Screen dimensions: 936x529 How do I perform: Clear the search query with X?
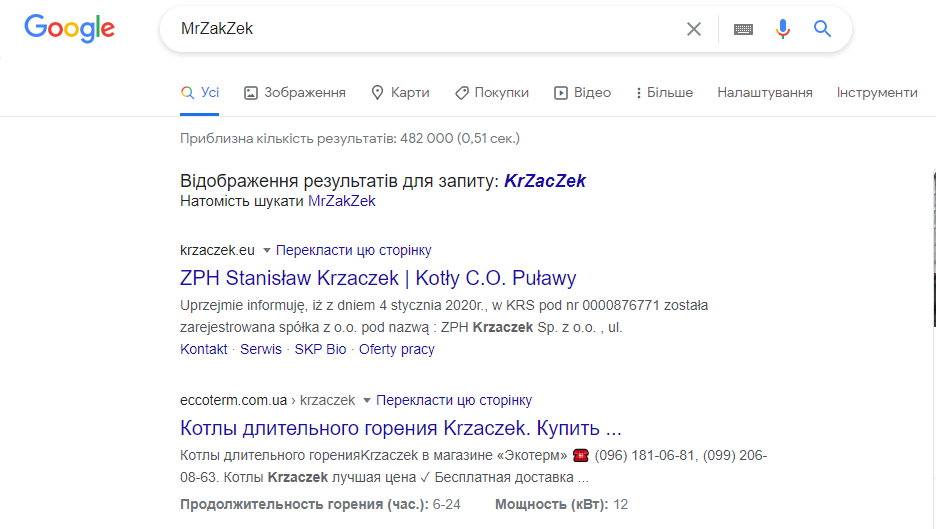[x=694, y=29]
